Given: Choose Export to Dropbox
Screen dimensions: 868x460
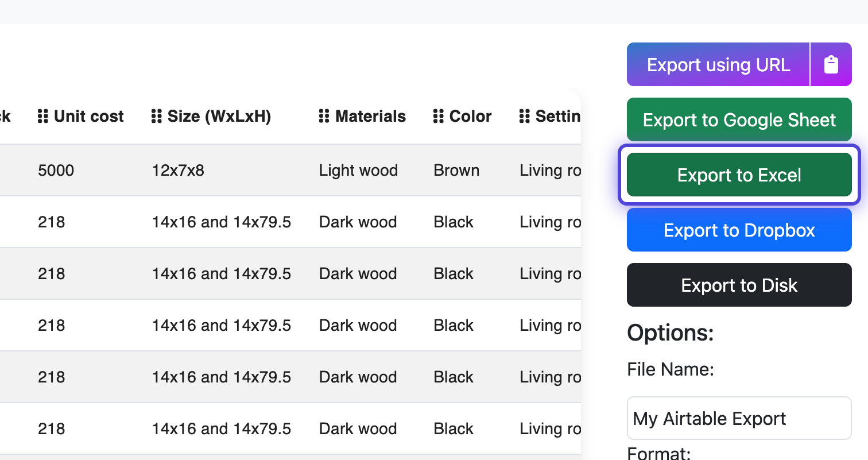Looking at the screenshot, I should pos(739,230).
